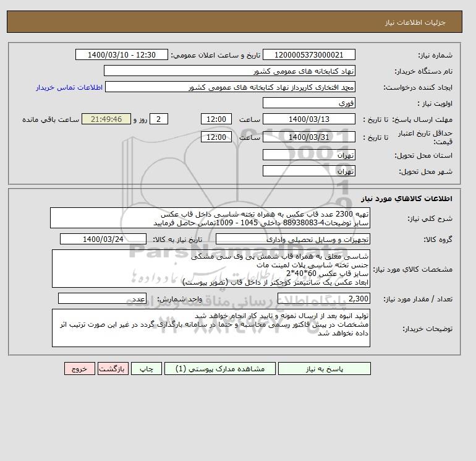
Task: Click the خروج exit button
Action: point(80,369)
